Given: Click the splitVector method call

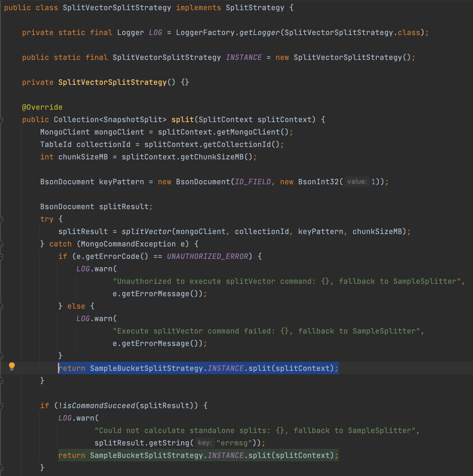Looking at the screenshot, I should click(x=146, y=231).
